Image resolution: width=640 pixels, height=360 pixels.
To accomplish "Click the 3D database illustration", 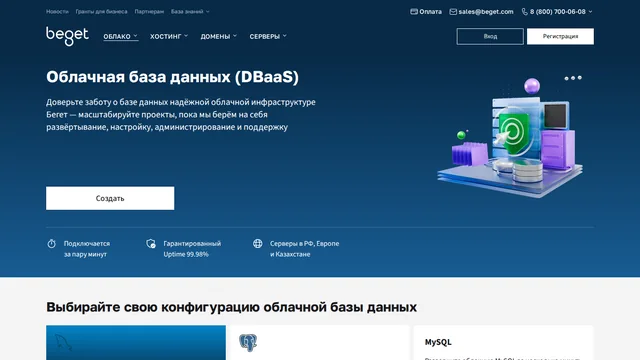I will (510, 139).
